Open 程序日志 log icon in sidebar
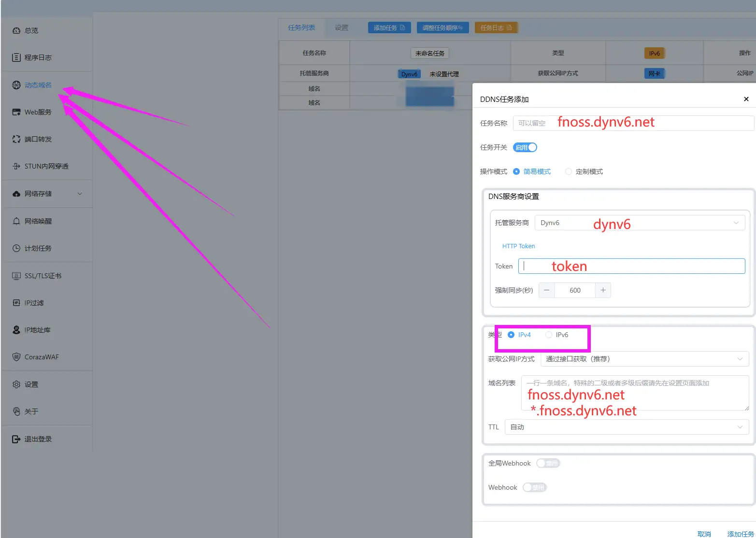 (x=16, y=57)
